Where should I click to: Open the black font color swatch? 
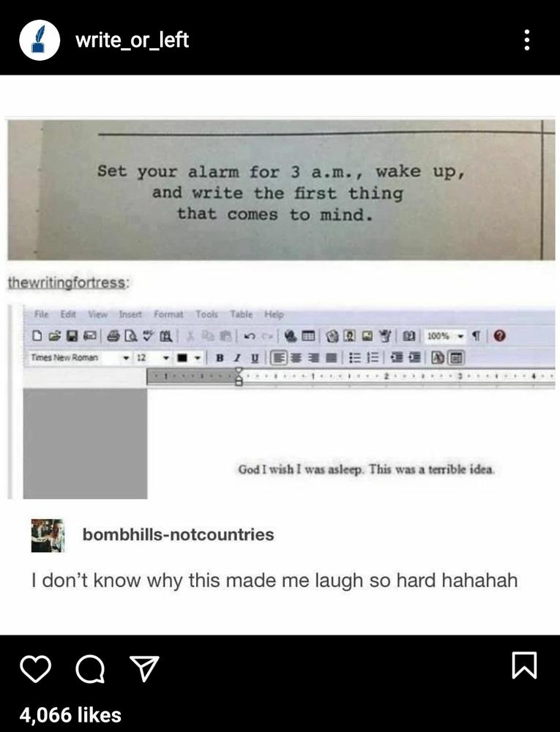pyautogui.click(x=182, y=358)
